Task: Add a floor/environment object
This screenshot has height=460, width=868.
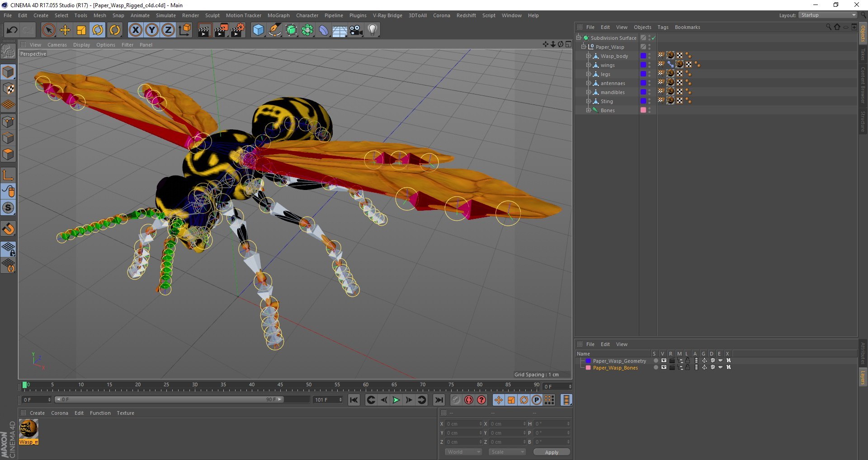Action: (340, 30)
